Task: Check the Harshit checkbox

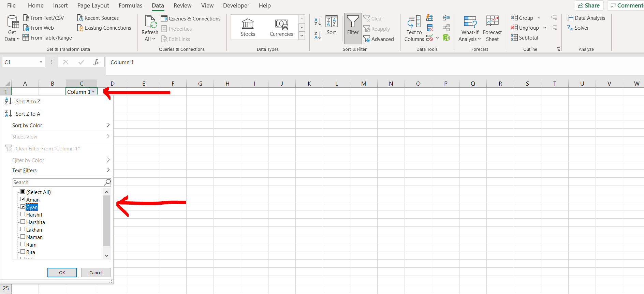Action: (23, 214)
